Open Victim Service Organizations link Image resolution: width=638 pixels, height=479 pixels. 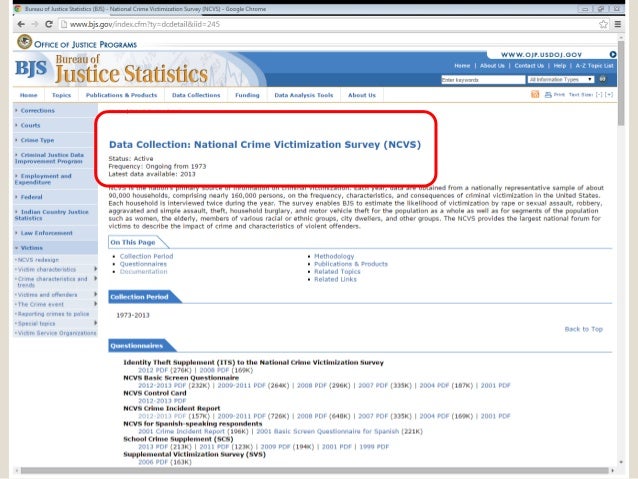pos(57,333)
